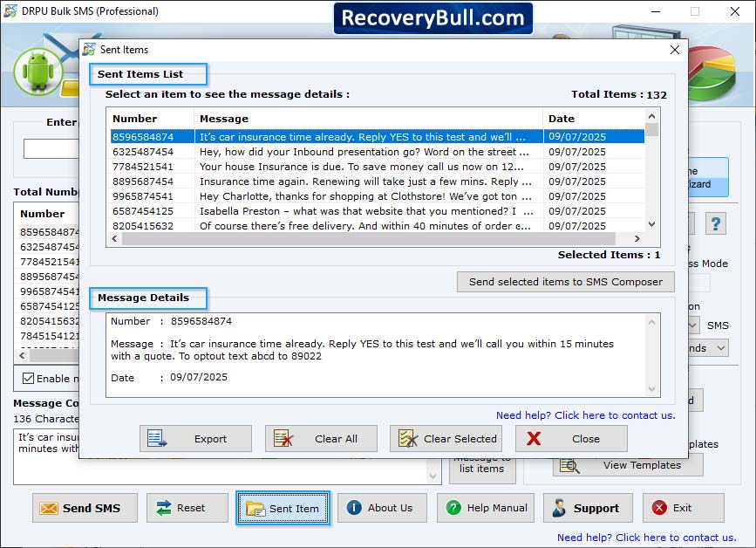Click the pie chart icon in header
The width and height of the screenshot is (756, 548).
coord(712,72)
